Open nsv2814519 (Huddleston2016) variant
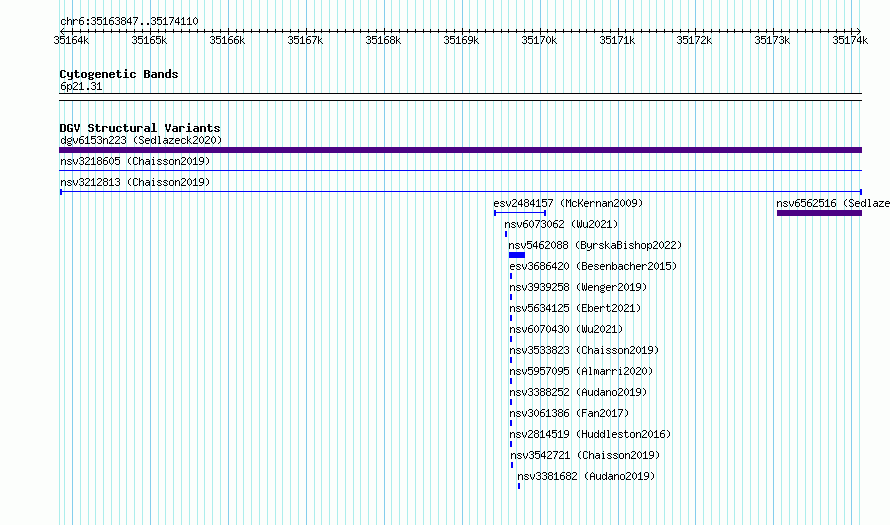Screen dimensions: 890x525 590,434
